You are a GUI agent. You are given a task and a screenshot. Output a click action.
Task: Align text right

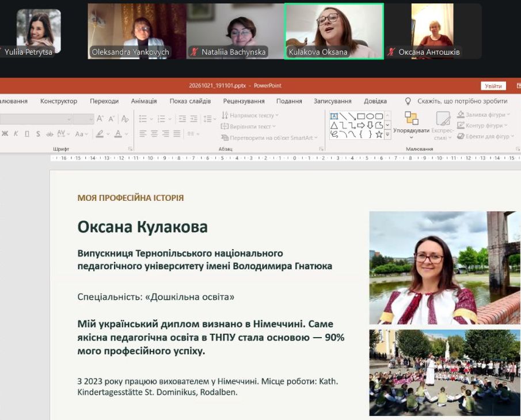(165, 134)
